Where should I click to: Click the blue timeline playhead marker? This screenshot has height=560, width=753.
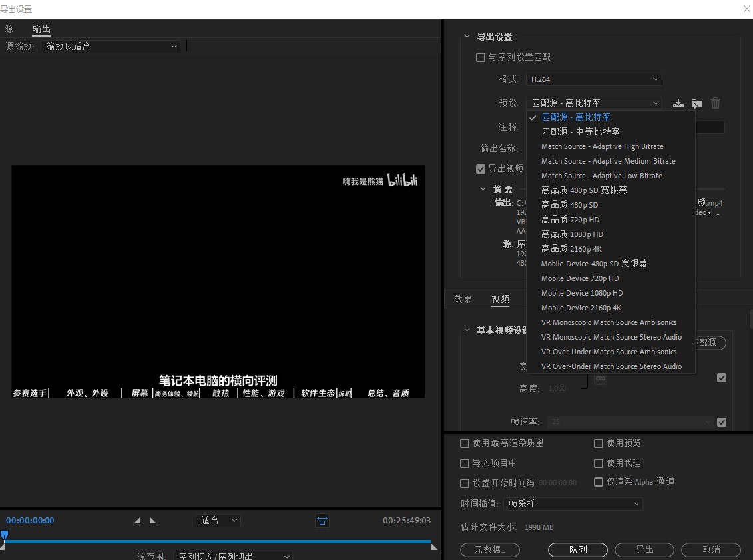(4, 535)
